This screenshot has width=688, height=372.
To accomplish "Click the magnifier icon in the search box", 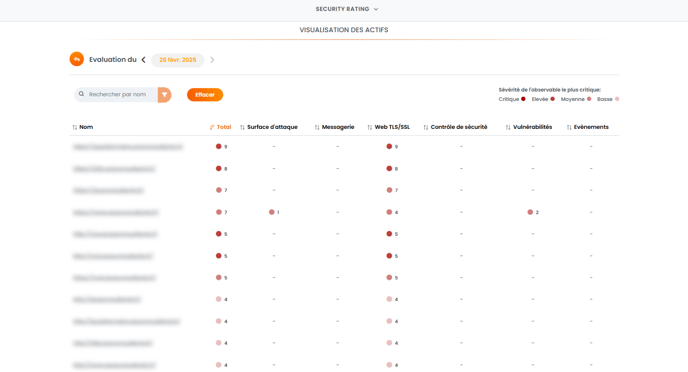I will pos(81,94).
